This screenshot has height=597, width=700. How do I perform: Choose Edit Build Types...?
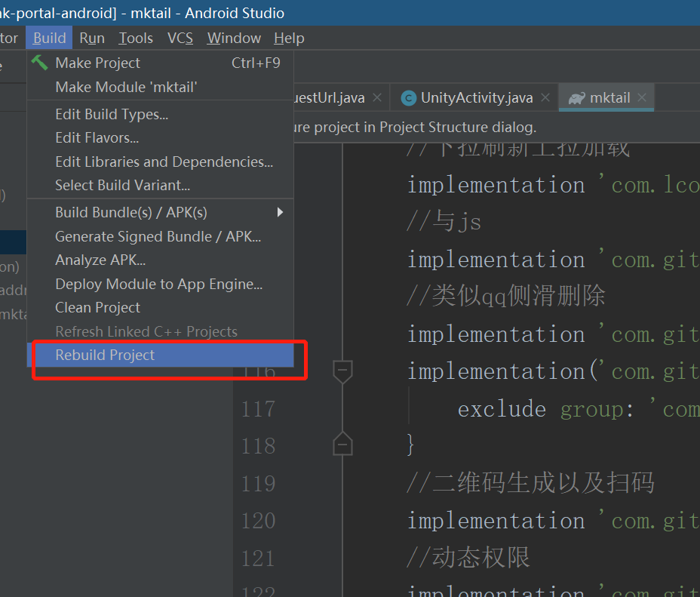tap(160, 114)
